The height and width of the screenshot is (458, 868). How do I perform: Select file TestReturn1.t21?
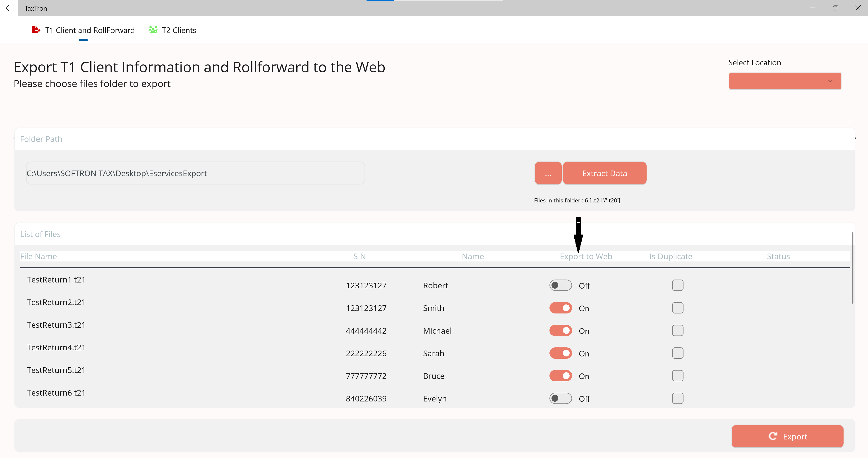click(x=56, y=280)
